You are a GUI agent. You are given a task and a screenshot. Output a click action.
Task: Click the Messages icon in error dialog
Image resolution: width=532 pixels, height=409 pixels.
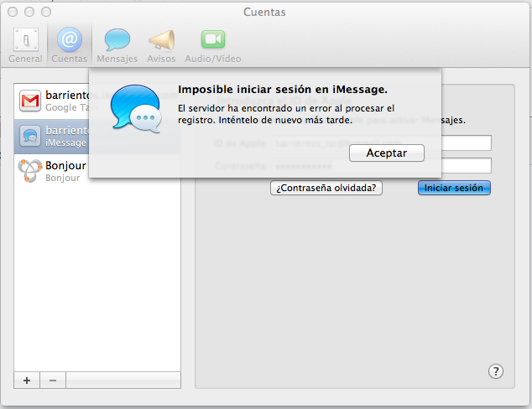coord(136,108)
